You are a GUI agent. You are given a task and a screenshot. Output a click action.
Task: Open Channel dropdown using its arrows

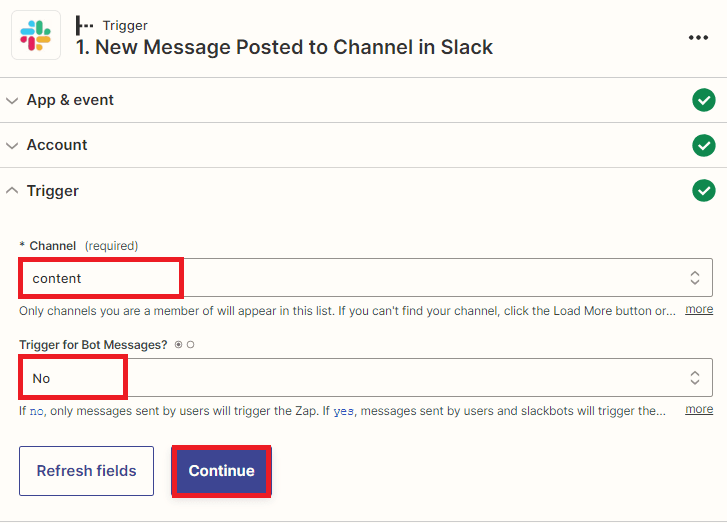(x=694, y=278)
